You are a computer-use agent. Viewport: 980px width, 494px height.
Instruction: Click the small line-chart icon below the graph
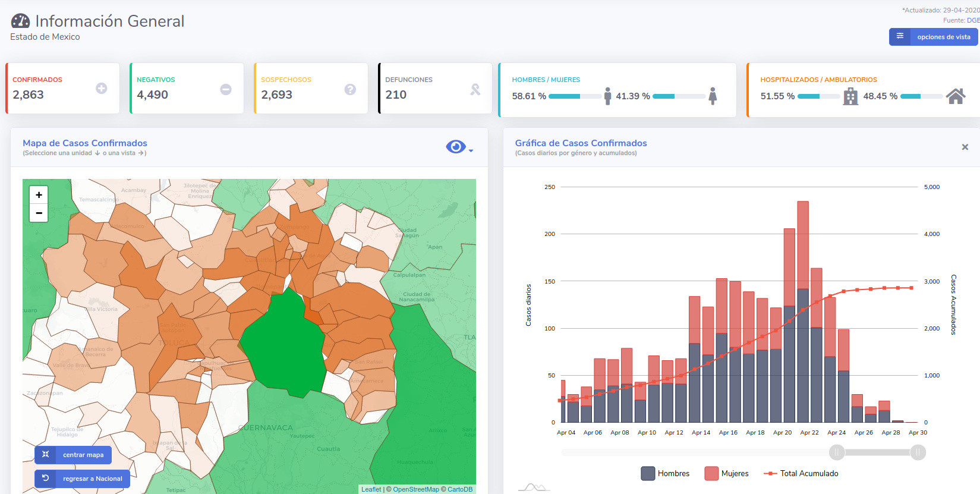coord(534,487)
